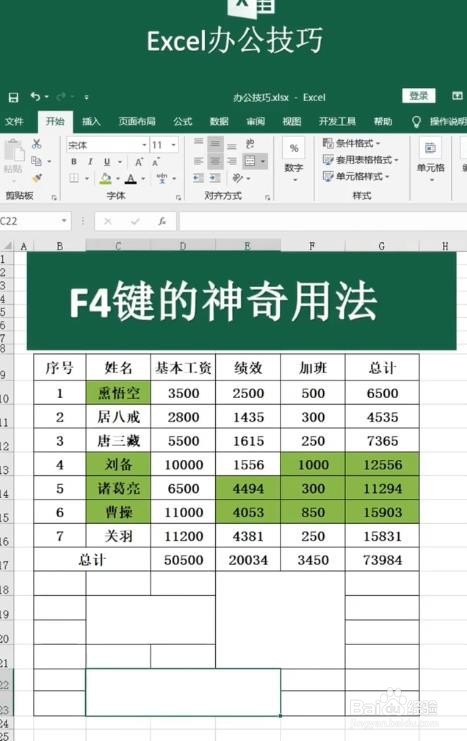Viewport: 467px width, 741px height.
Task: Increase font size with larger A icon
Action: (139, 162)
